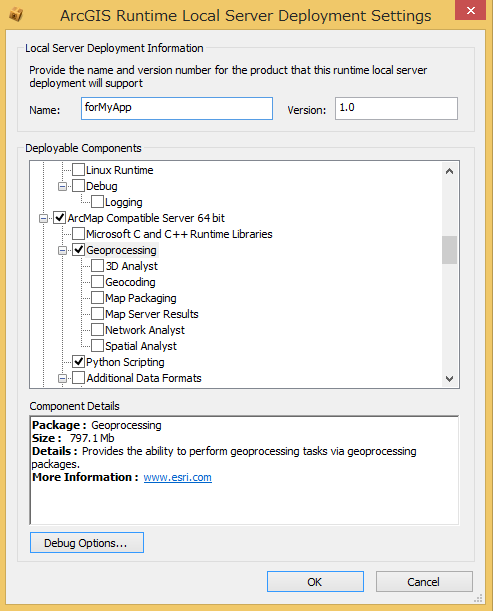The width and height of the screenshot is (493, 611).
Task: Uncheck the Python Scripting checkbox
Action: (x=78, y=361)
